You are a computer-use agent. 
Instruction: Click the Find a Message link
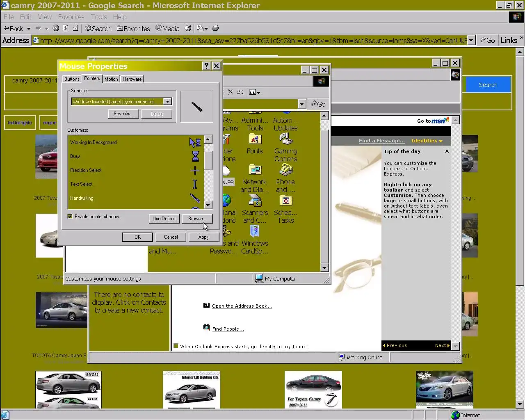pyautogui.click(x=381, y=141)
